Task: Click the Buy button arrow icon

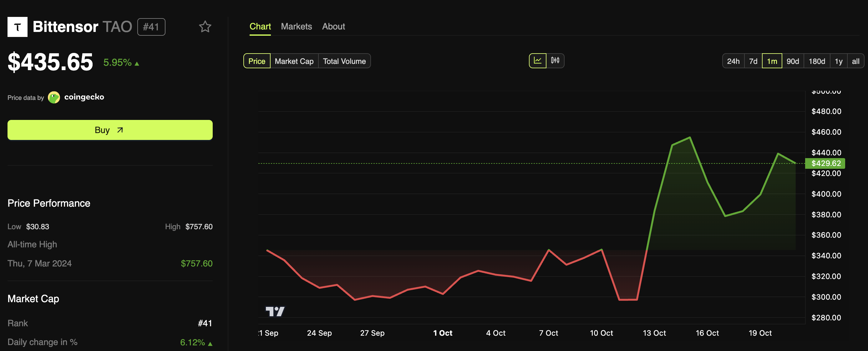Action: point(120,130)
